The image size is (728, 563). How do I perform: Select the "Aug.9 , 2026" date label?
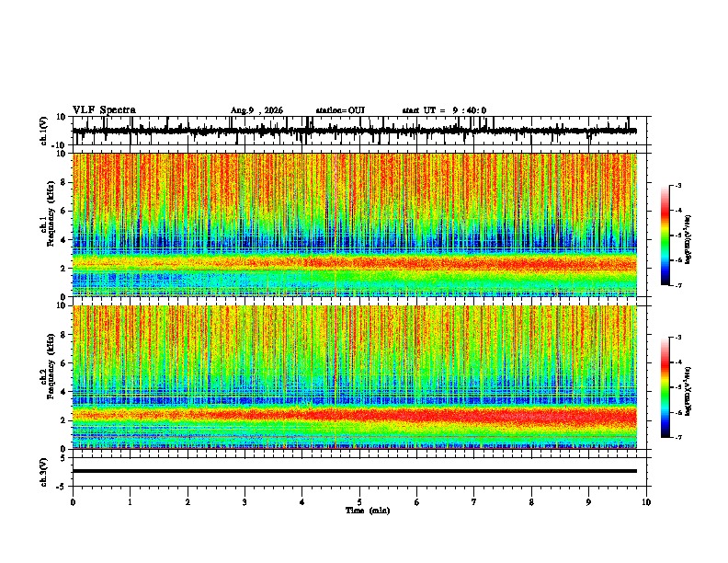(x=256, y=110)
